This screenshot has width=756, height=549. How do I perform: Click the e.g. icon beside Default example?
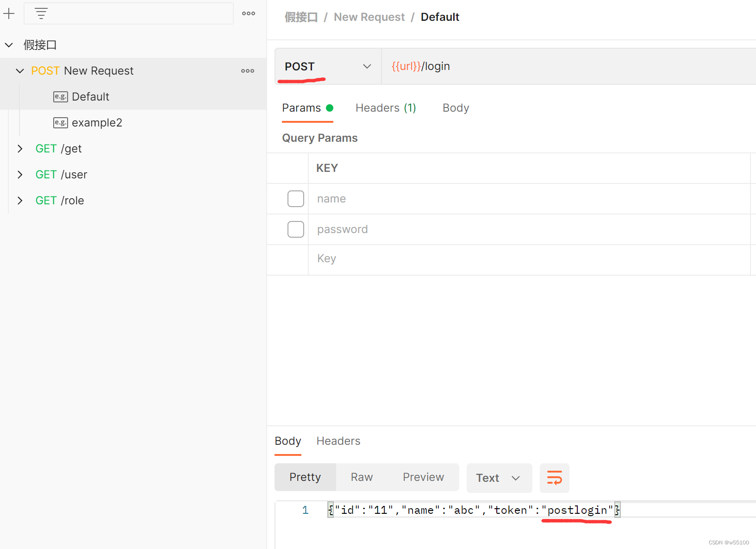pyautogui.click(x=61, y=97)
